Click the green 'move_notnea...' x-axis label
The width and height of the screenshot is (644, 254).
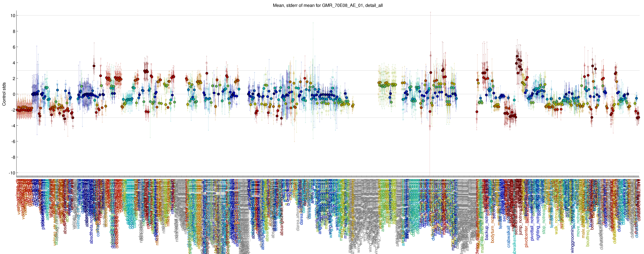[578, 208]
